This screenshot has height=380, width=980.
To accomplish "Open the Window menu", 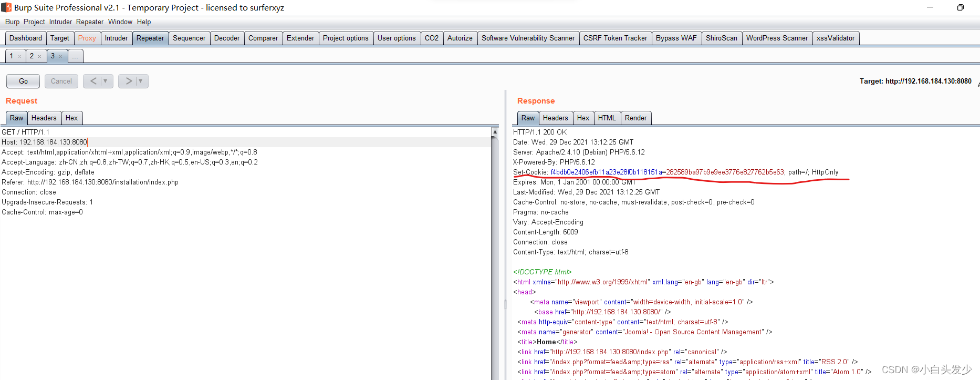I will click(120, 22).
